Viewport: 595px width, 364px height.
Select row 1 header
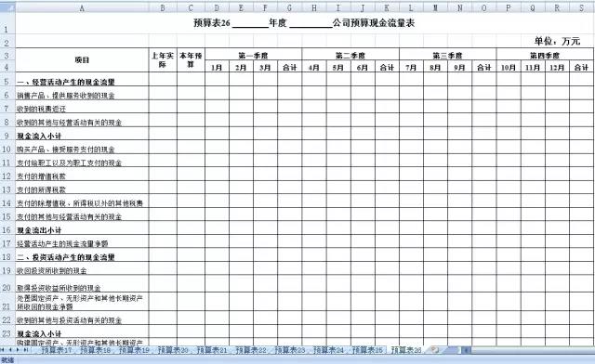click(x=7, y=23)
